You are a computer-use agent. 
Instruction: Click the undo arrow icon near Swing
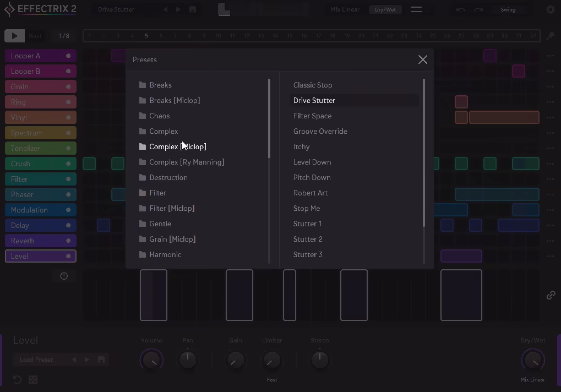(x=461, y=9)
